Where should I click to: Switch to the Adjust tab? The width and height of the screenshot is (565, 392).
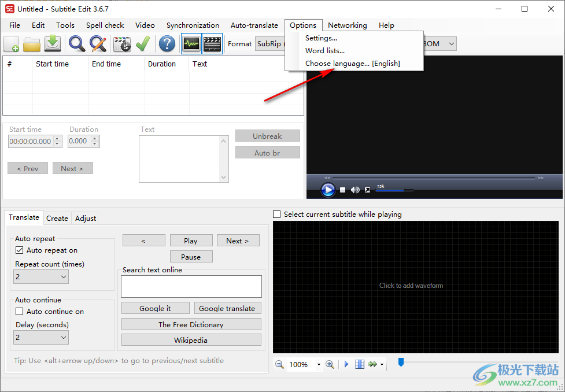coord(86,219)
